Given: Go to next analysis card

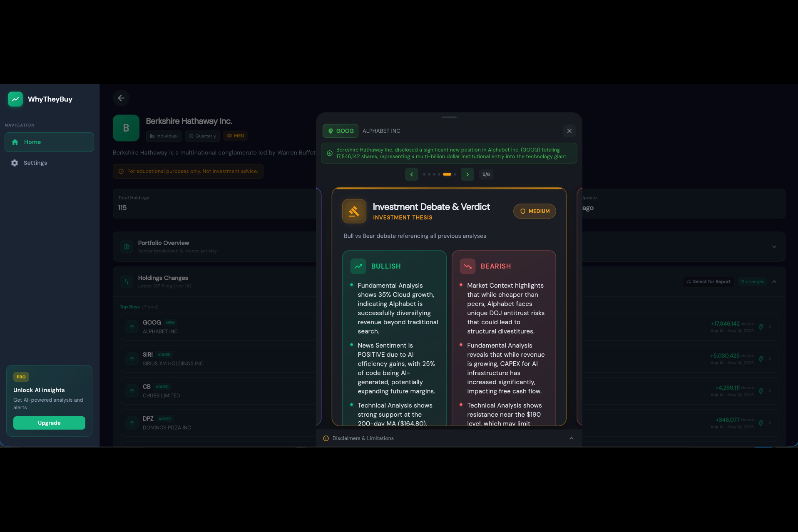Looking at the screenshot, I should 467,174.
